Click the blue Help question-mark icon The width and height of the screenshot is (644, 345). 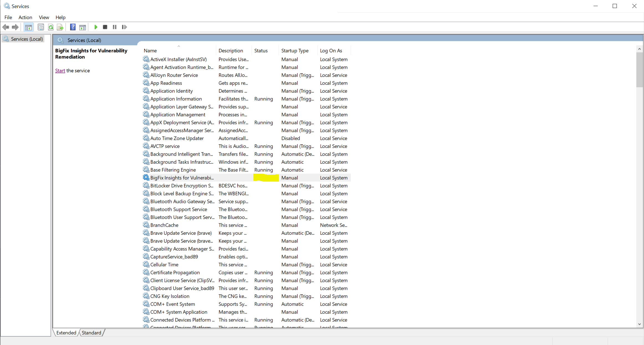pyautogui.click(x=73, y=27)
